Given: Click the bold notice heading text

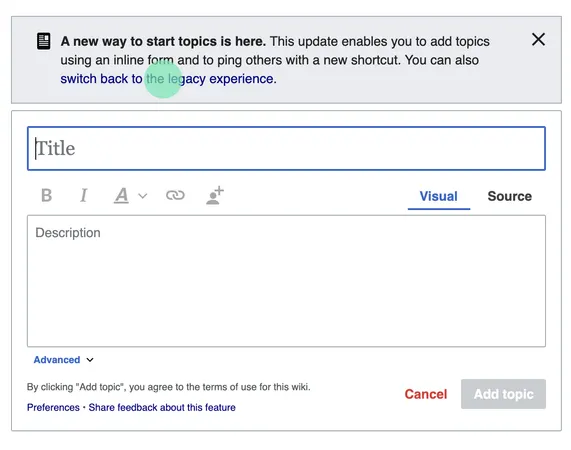Looking at the screenshot, I should click(x=163, y=42).
